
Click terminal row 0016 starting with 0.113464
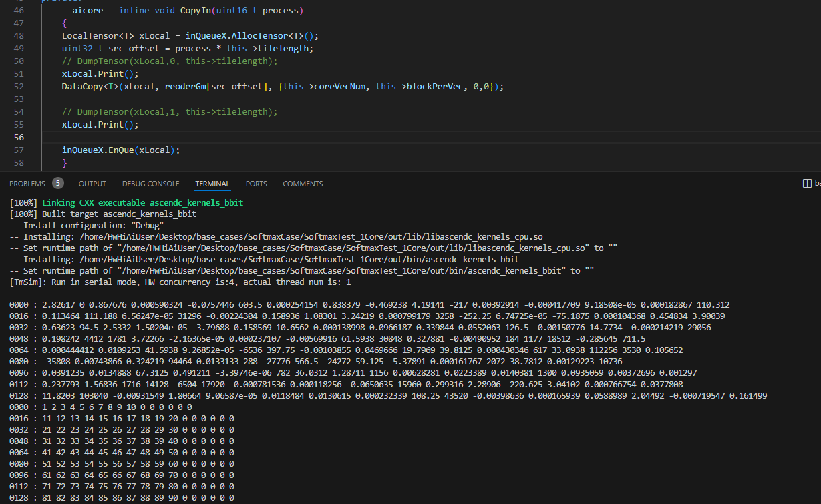367,316
